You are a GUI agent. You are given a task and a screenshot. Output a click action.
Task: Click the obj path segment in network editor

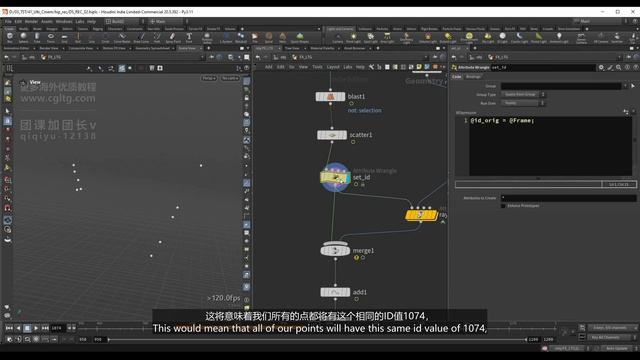280,58
